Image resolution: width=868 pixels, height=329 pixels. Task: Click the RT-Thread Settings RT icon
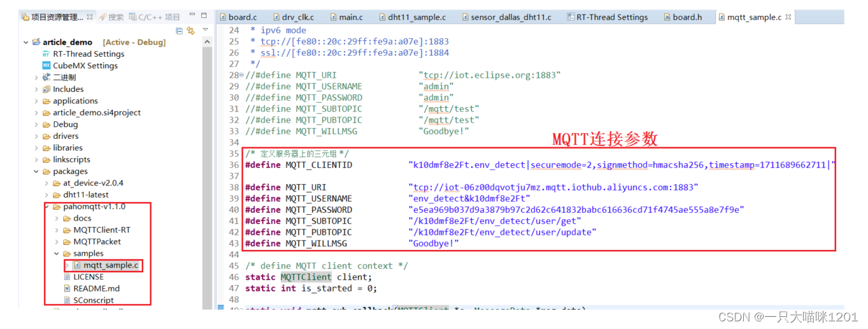(46, 54)
